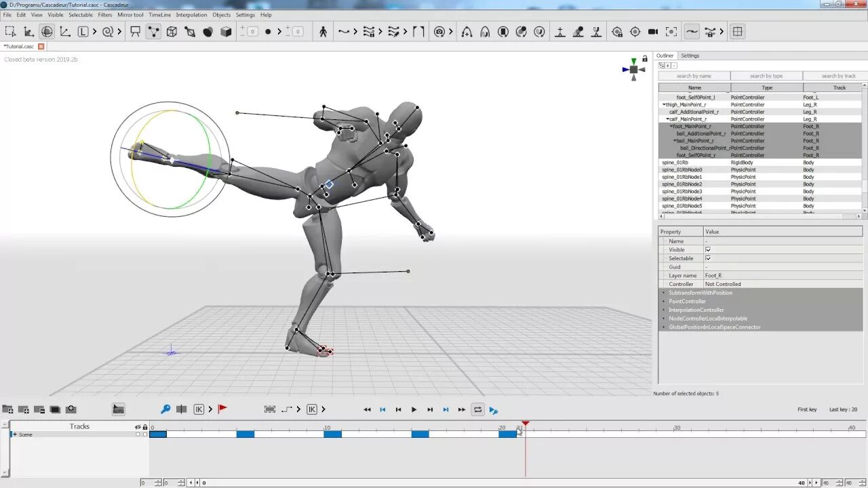This screenshot has width=868, height=488.
Task: Collapse the thigh_MainPoint_r tree node
Action: [664, 105]
